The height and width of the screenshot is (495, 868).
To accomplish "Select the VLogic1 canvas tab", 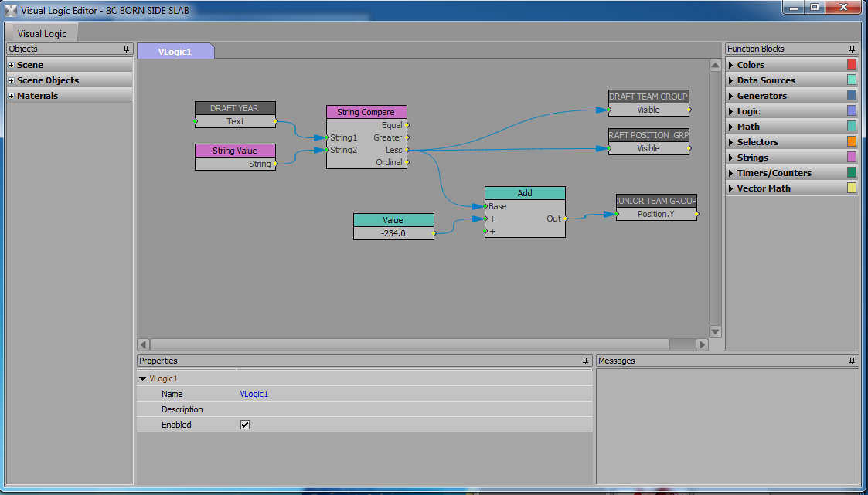I will [175, 52].
